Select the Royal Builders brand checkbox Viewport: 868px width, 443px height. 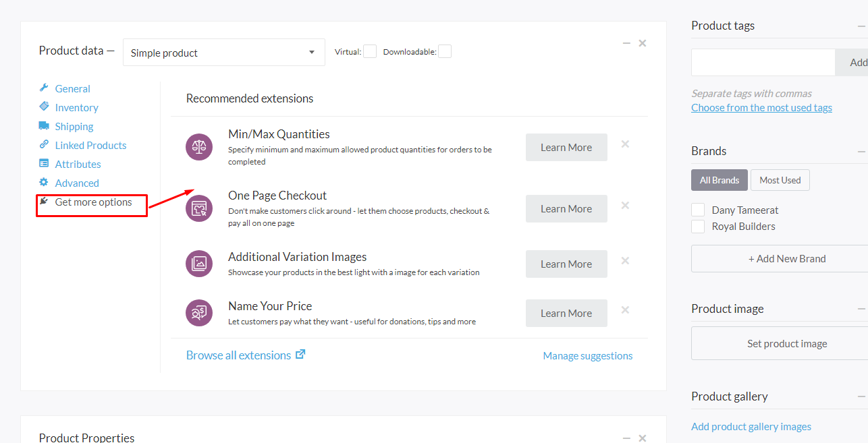coord(698,227)
